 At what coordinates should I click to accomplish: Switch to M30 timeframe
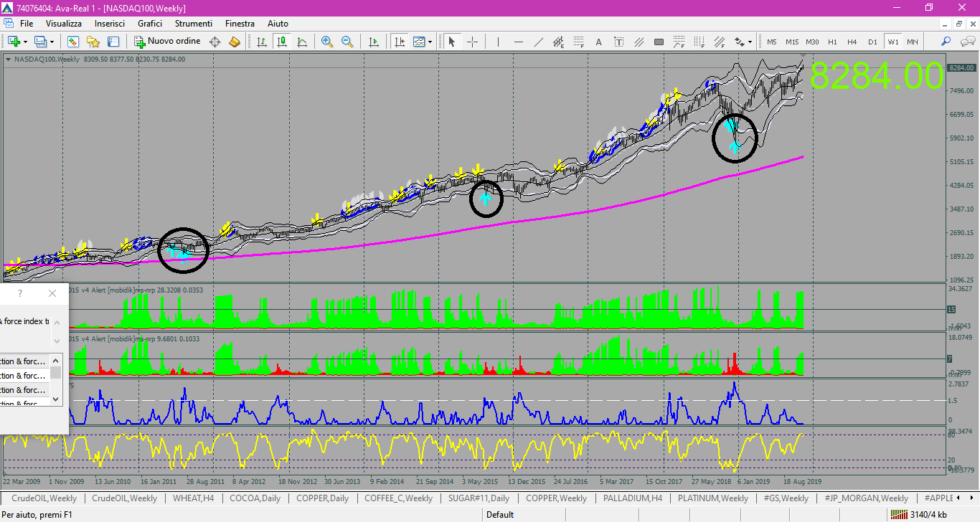point(812,42)
